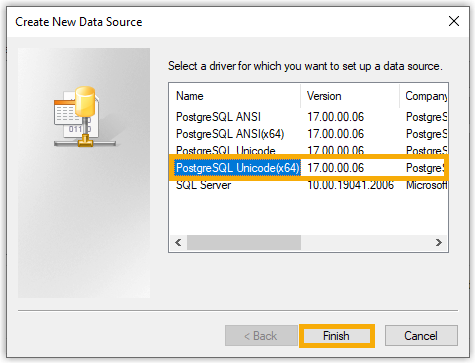Screen dimensions: 476x364
Task: Click the horizontal scrollbar thumb in driver list
Action: pyautogui.click(x=244, y=242)
